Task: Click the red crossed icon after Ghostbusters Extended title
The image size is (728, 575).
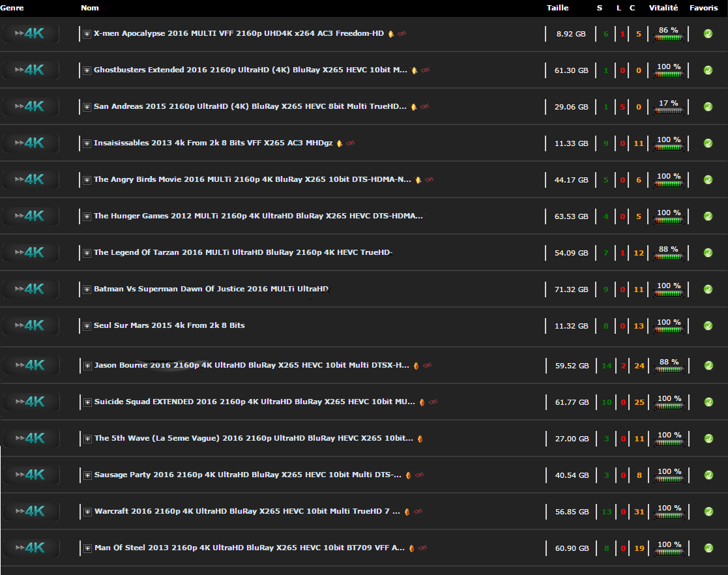Action: (425, 70)
